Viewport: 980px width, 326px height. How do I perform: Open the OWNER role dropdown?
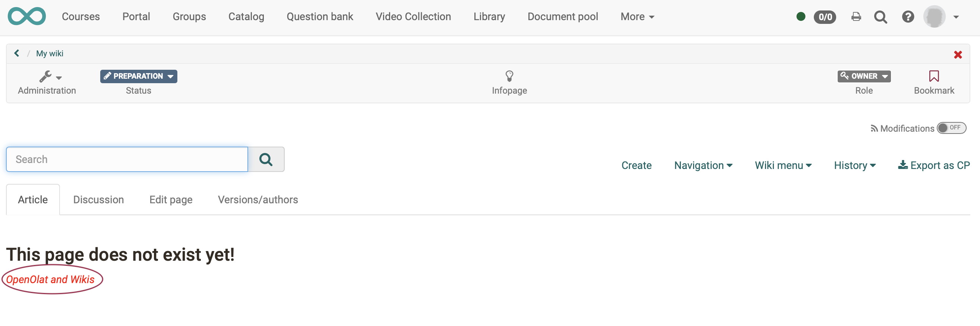(864, 76)
